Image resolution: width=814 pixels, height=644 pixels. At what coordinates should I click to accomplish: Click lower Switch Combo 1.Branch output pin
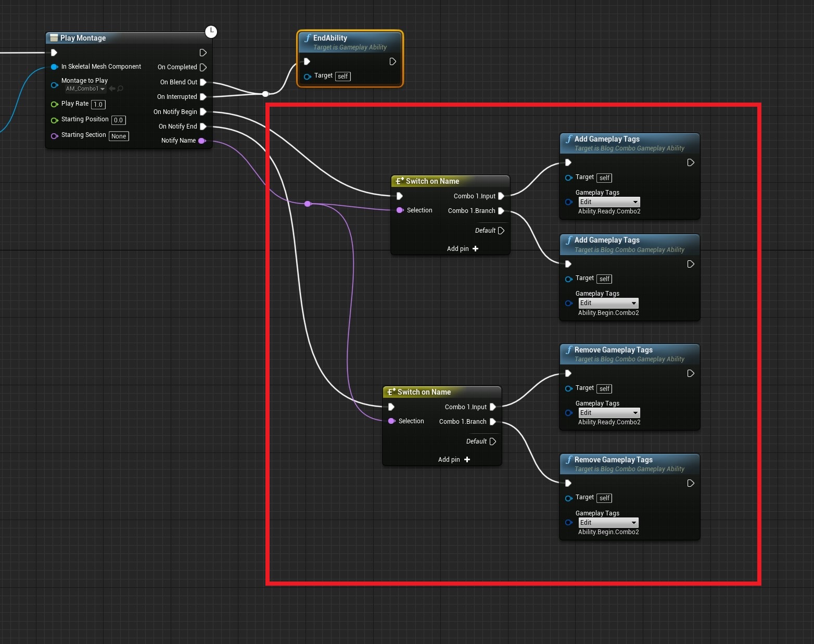click(x=493, y=422)
